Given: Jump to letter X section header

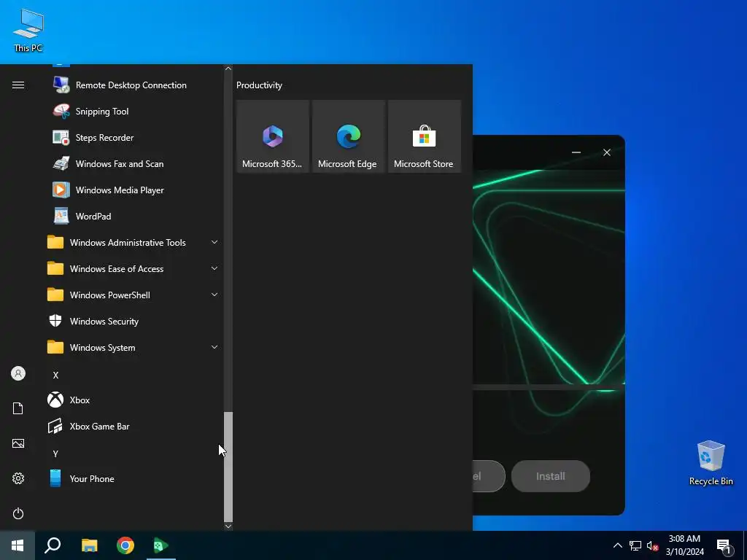Looking at the screenshot, I should 55,376.
